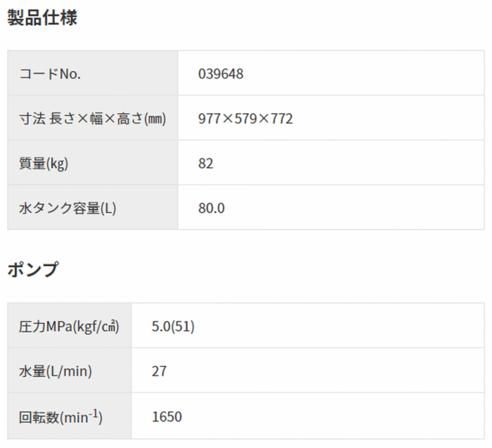This screenshot has height=448, width=492.
Task: Select the 水量(L/min) label cell
Action: point(70,370)
